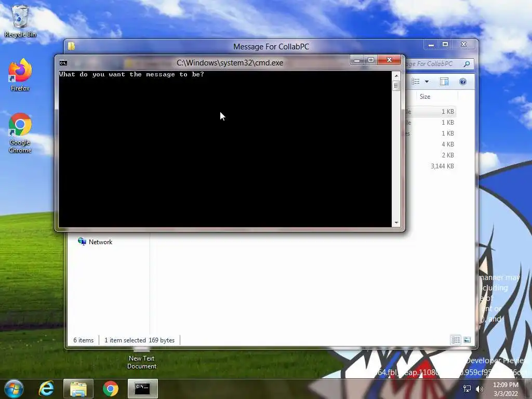Open the New Text Document desktop file
The height and width of the screenshot is (399, 532).
coord(141,359)
